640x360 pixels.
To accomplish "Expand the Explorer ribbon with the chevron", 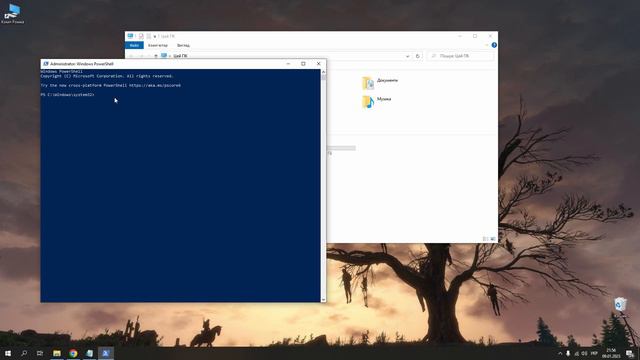I will pos(487,45).
